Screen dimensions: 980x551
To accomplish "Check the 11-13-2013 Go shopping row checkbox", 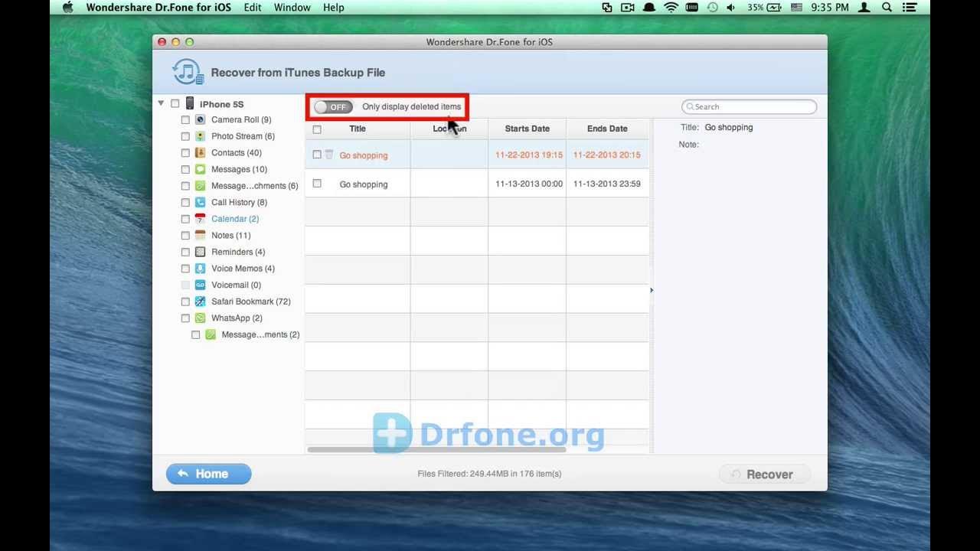I will [317, 184].
